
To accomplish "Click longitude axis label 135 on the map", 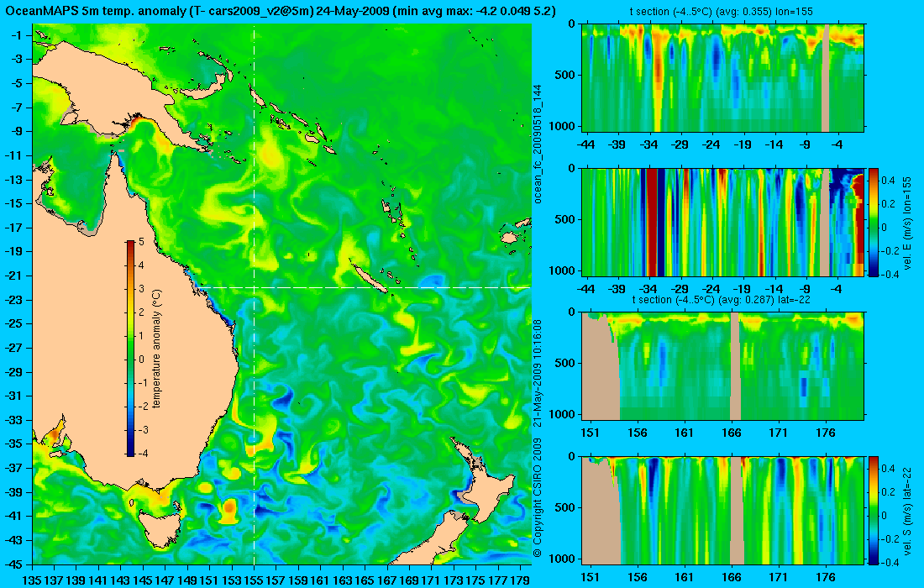I will click(33, 581).
